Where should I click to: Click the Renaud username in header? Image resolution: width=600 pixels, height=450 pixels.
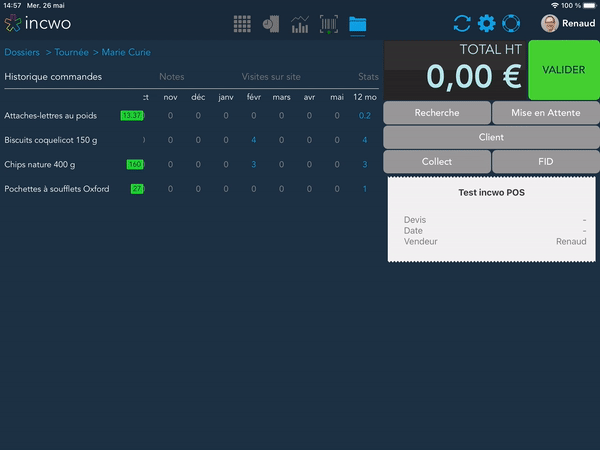tap(579, 23)
